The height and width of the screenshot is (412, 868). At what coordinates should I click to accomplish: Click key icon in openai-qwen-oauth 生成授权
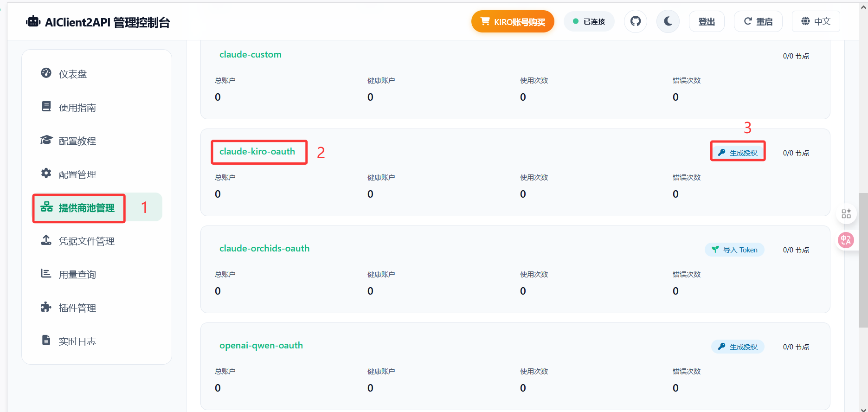coord(721,346)
